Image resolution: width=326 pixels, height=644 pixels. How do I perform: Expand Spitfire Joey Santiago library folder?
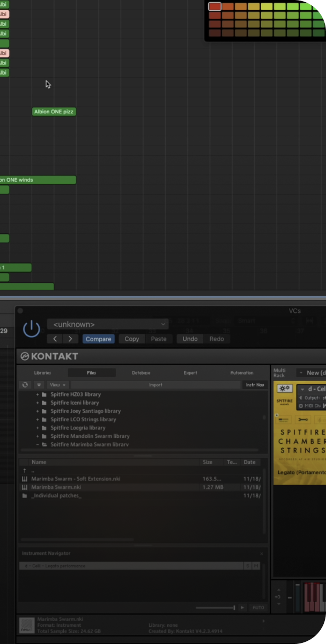[x=38, y=411]
